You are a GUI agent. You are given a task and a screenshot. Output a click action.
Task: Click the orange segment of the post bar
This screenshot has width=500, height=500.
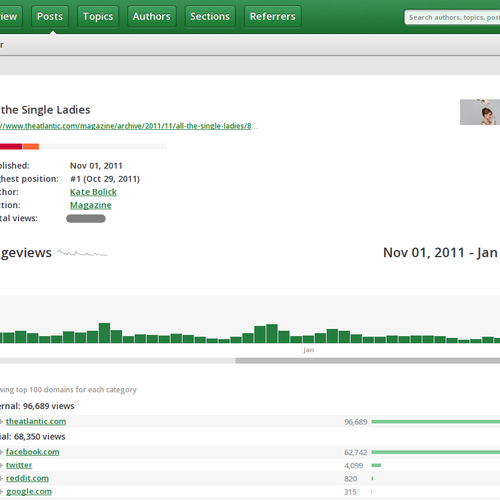31,146
